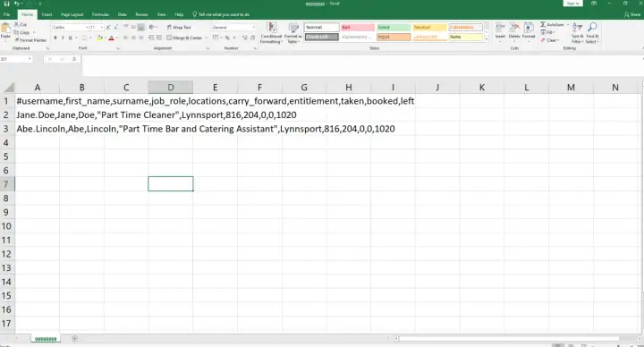The width and height of the screenshot is (644, 347).
Task: Select the worksheet tab at bottom
Action: (46, 339)
